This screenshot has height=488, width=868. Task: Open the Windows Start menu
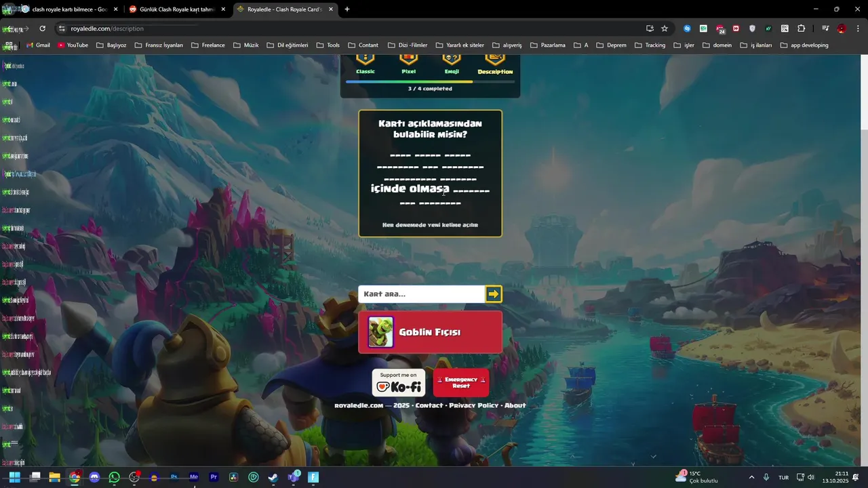pyautogui.click(x=15, y=477)
